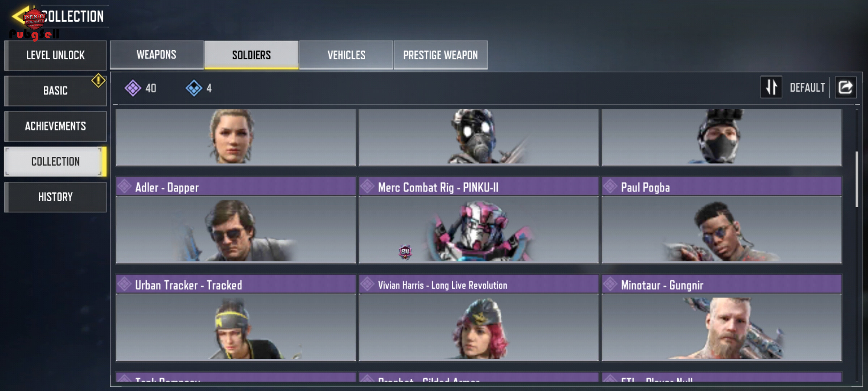This screenshot has width=868, height=391.
Task: Open the History section
Action: click(x=55, y=197)
